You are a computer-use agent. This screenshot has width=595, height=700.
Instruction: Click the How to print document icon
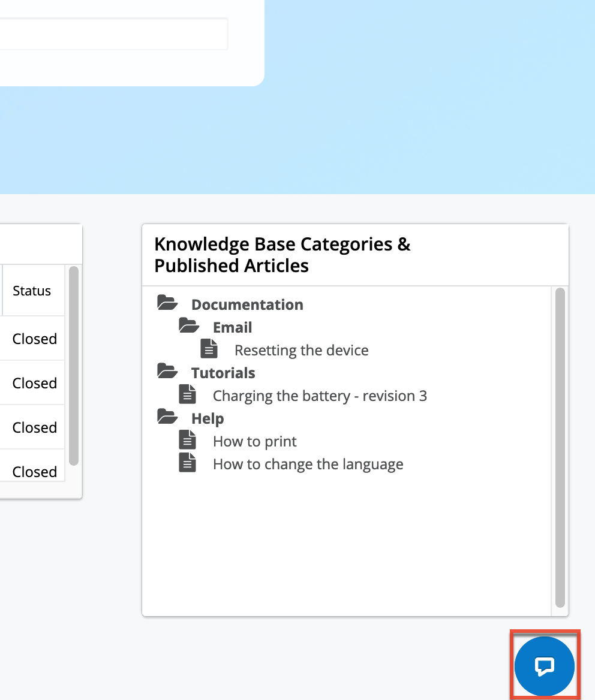pyautogui.click(x=188, y=440)
